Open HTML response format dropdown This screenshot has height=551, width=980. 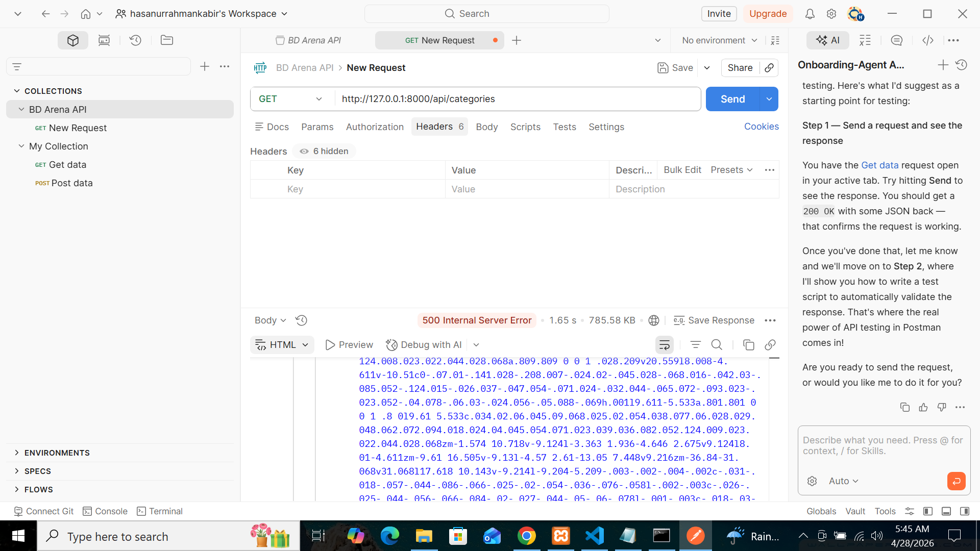click(282, 345)
